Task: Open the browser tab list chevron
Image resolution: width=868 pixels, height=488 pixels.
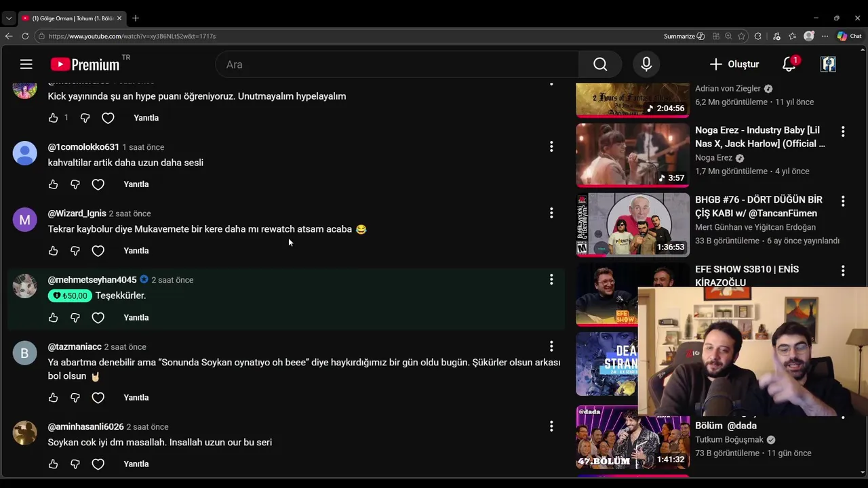Action: click(x=9, y=18)
